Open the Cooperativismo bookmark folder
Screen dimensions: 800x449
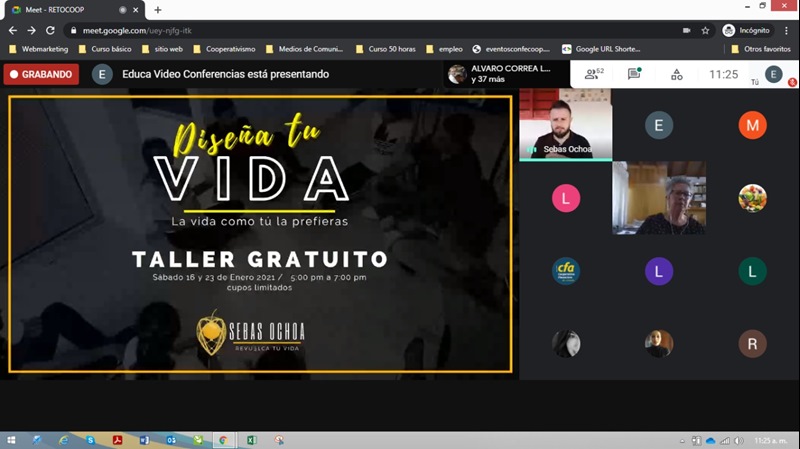click(224, 49)
